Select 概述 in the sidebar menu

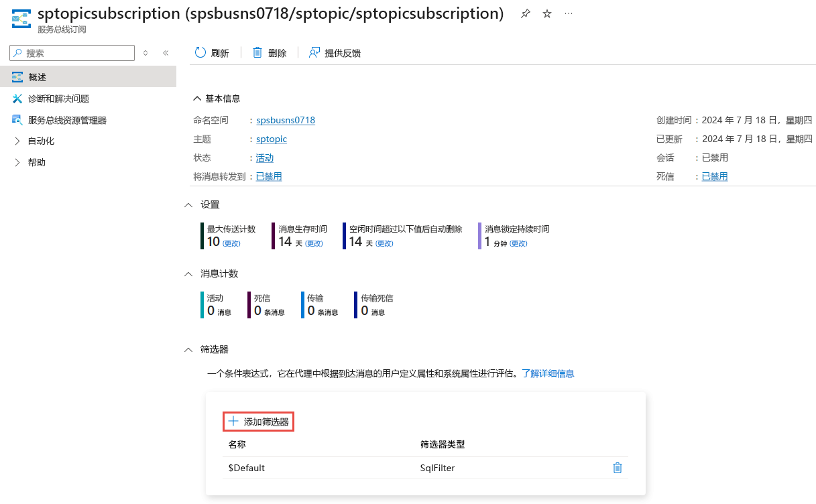(x=88, y=77)
